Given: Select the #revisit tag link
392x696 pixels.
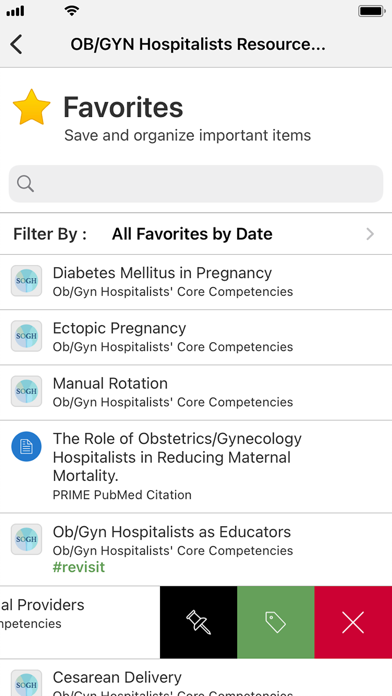Looking at the screenshot, I should (79, 567).
